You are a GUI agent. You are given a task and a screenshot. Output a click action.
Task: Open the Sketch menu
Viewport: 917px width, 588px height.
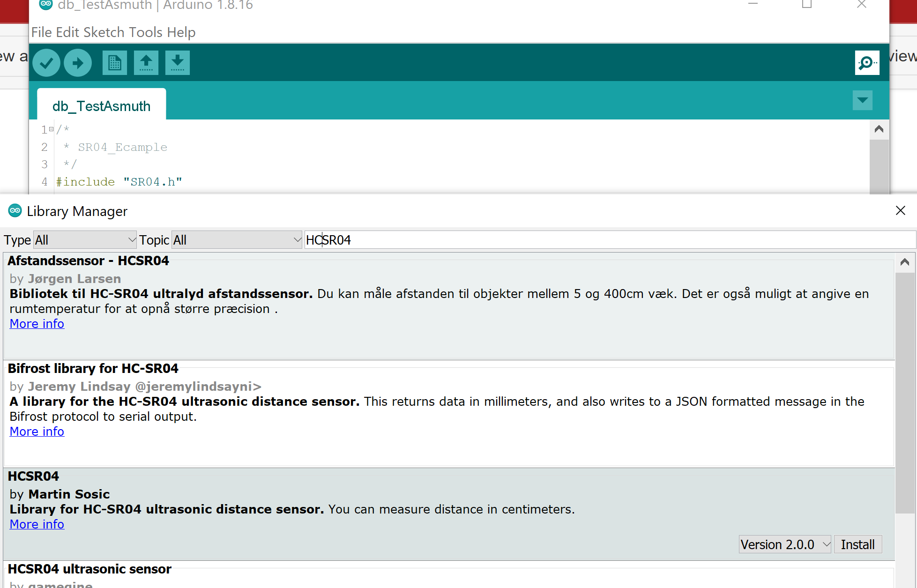tap(104, 32)
